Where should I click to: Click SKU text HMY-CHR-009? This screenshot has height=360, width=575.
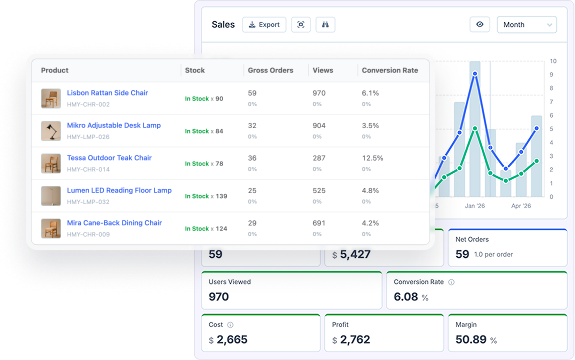pos(88,234)
